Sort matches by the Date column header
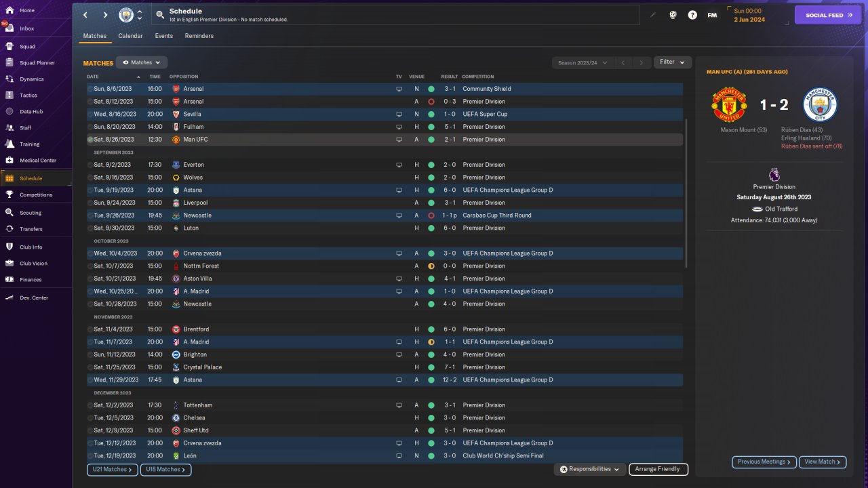Image resolution: width=868 pixels, height=488 pixels. pyautogui.click(x=93, y=77)
